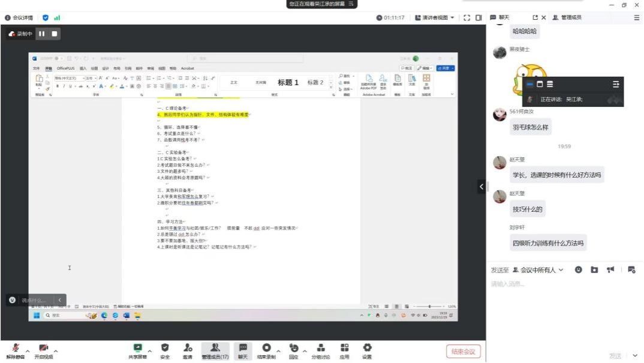The image size is (644, 363).
Task: Collapse the chat sidebar with the arrow handle
Action: pyautogui.click(x=481, y=187)
